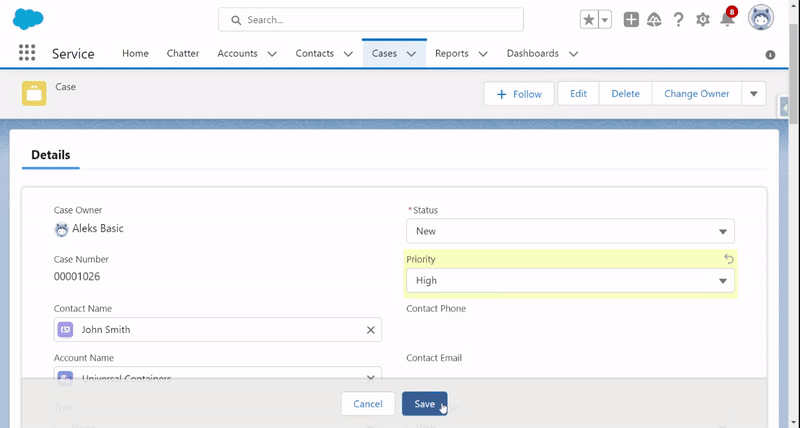800x428 pixels.
Task: Show more record actions dropdown
Action: (x=754, y=94)
